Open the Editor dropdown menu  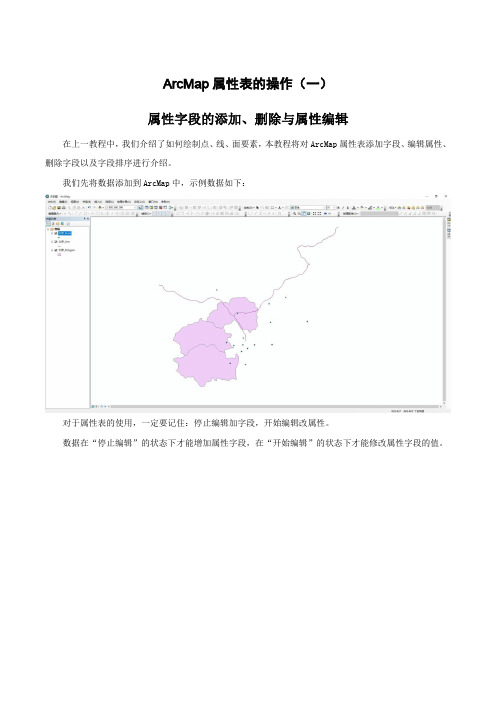(56, 214)
